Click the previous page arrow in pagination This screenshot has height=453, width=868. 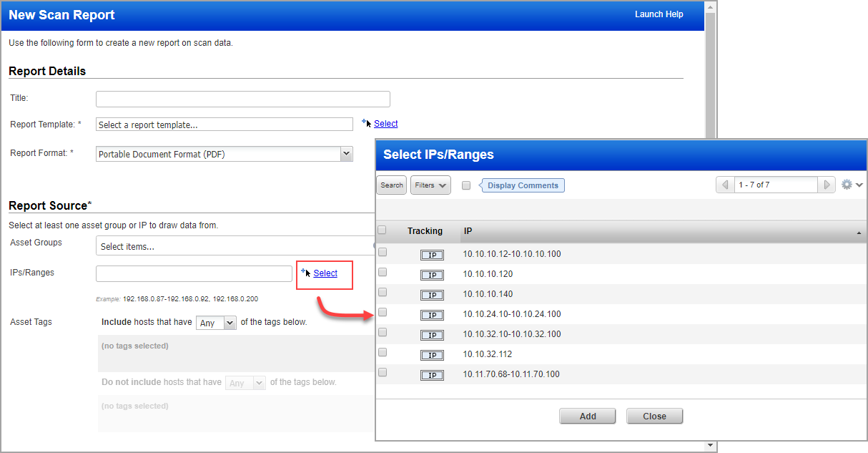click(x=725, y=185)
